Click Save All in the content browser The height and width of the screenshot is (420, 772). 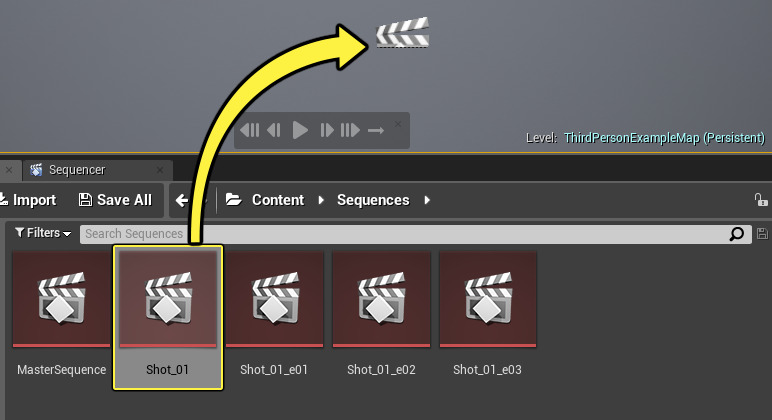[x=115, y=200]
